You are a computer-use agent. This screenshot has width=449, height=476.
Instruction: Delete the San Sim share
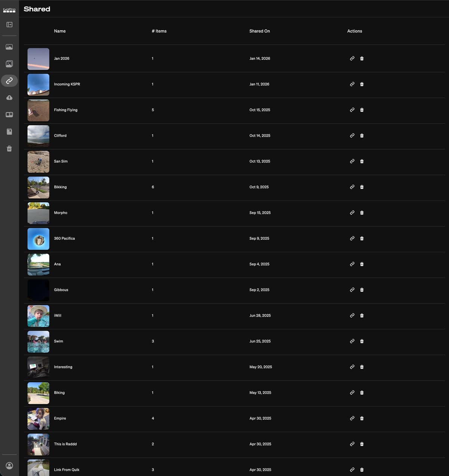(362, 161)
